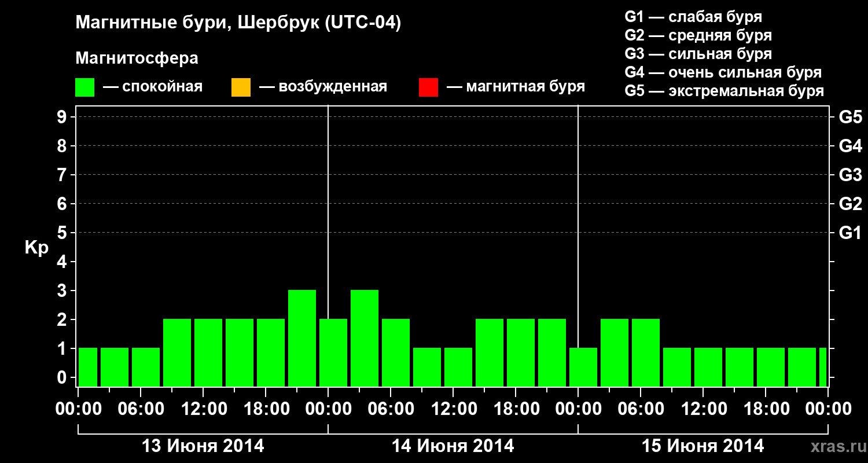Click the «— возбужденная» legend label

(323, 87)
